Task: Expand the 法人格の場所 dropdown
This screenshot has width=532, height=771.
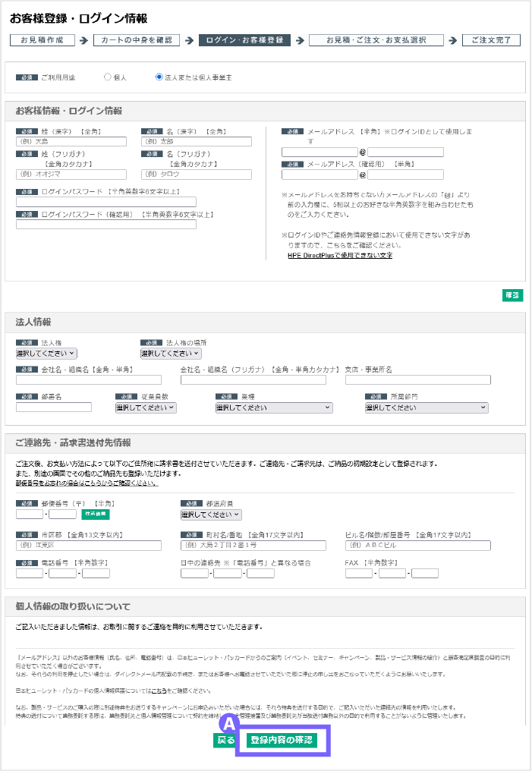Action: 171,353
